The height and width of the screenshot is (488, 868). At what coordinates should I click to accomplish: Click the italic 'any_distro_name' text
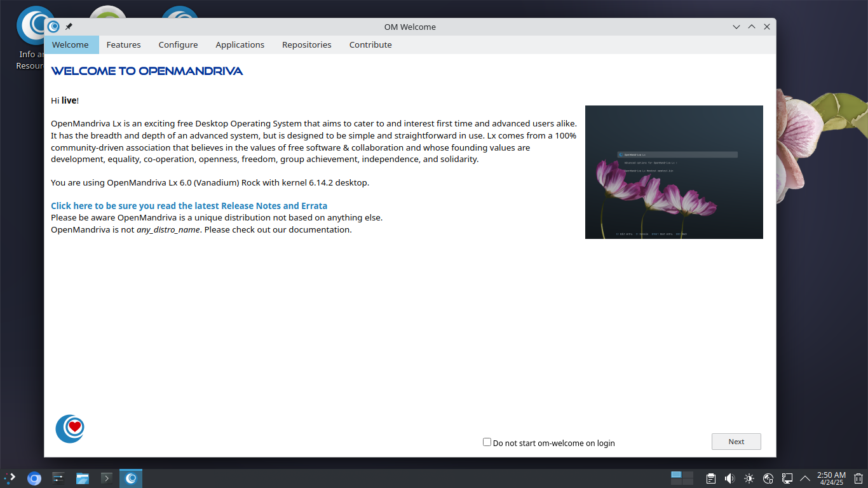pos(168,229)
